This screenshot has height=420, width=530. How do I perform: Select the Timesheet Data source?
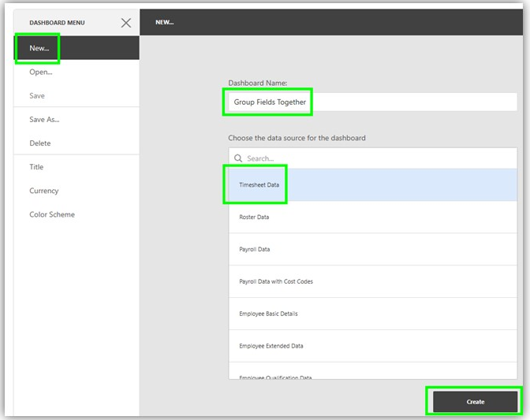[373, 185]
